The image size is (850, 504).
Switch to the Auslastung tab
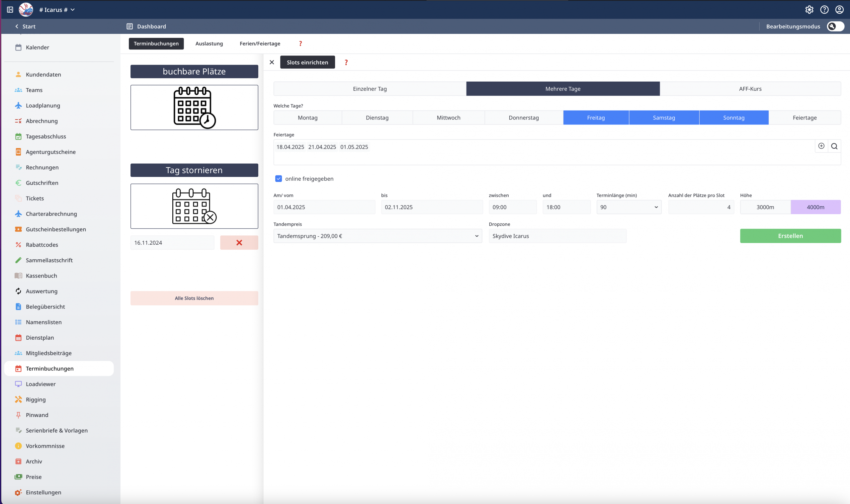[209, 43]
